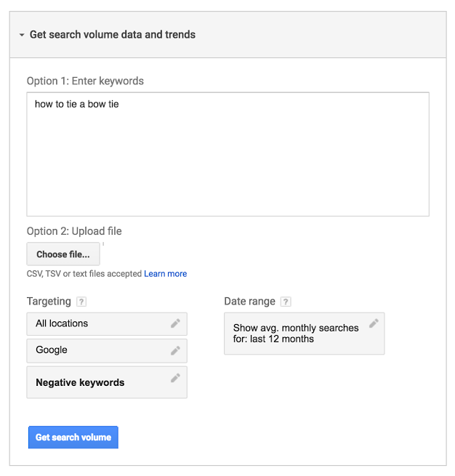Click the 'Get search volume data and trends' header
This screenshot has width=455, height=476.
coord(113,35)
